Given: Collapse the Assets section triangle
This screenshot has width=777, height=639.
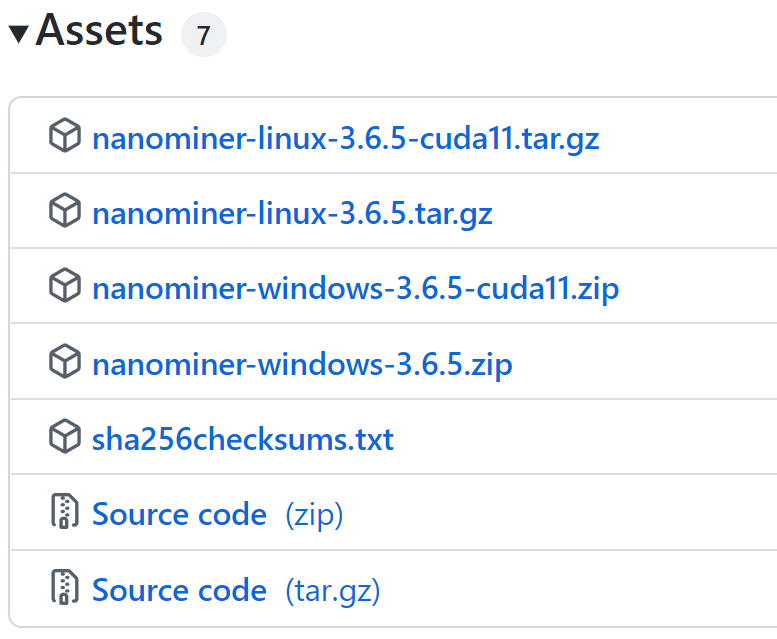Looking at the screenshot, I should (x=18, y=34).
